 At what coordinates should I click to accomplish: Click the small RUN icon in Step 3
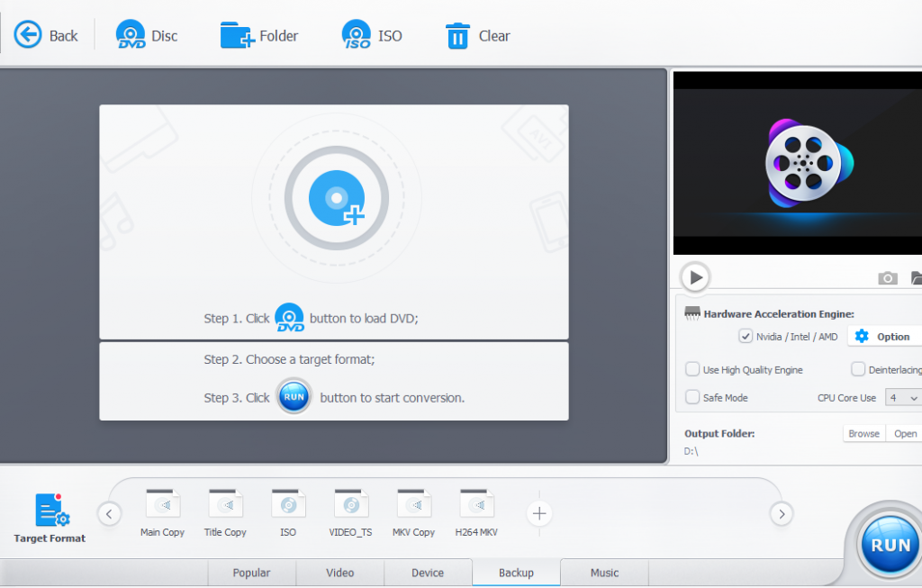(294, 397)
